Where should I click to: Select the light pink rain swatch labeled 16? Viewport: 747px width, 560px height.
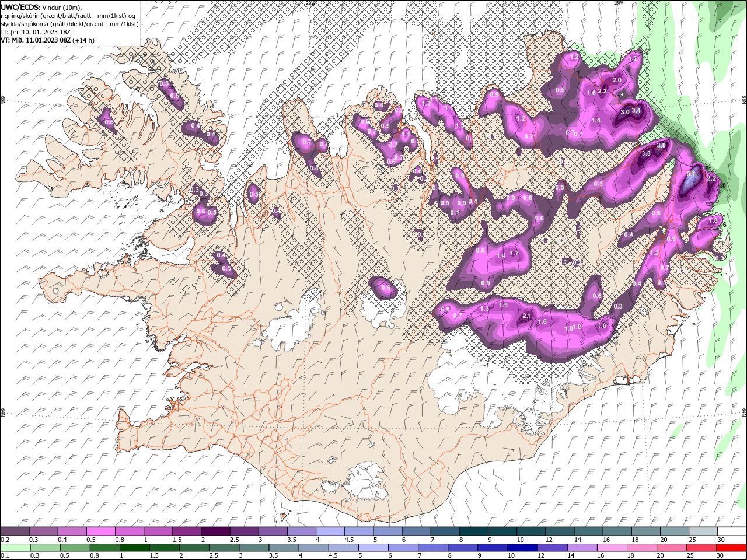click(x=612, y=547)
